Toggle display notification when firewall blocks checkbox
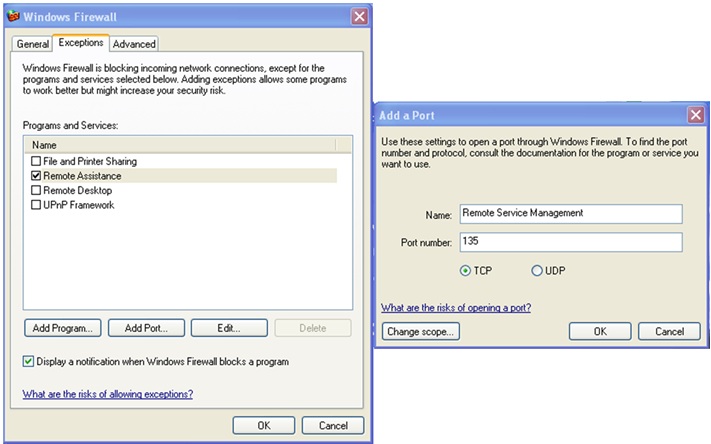 pos(28,361)
